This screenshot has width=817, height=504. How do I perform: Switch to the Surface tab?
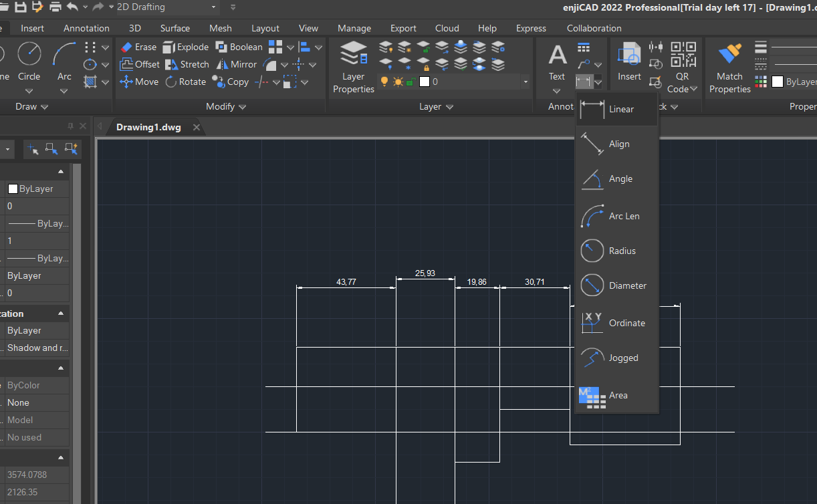[x=174, y=28]
